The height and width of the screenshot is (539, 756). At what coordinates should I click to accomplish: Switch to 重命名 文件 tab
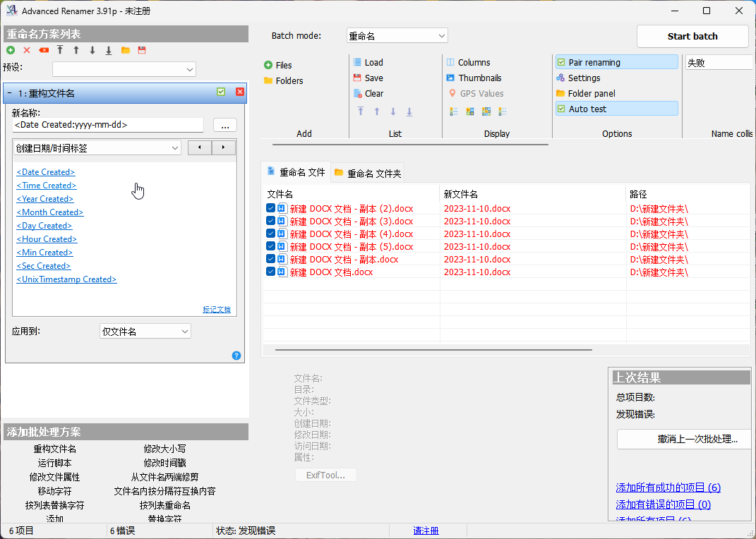click(296, 172)
